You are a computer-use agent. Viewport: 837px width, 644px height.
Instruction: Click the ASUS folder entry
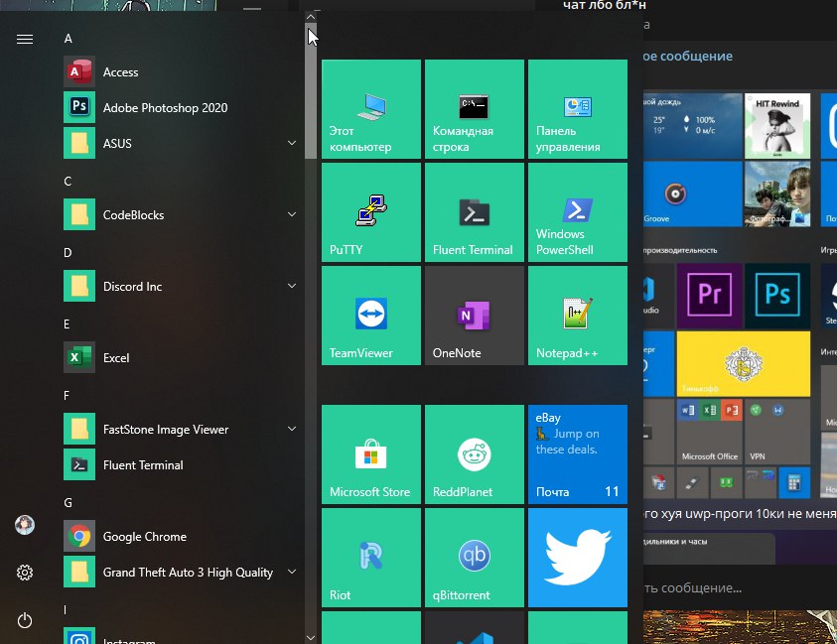click(181, 144)
